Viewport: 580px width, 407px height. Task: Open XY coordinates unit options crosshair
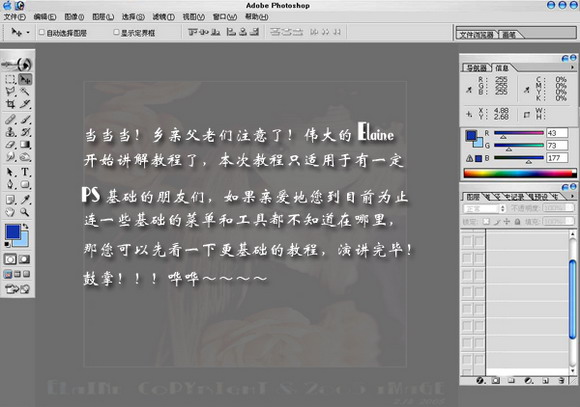469,114
